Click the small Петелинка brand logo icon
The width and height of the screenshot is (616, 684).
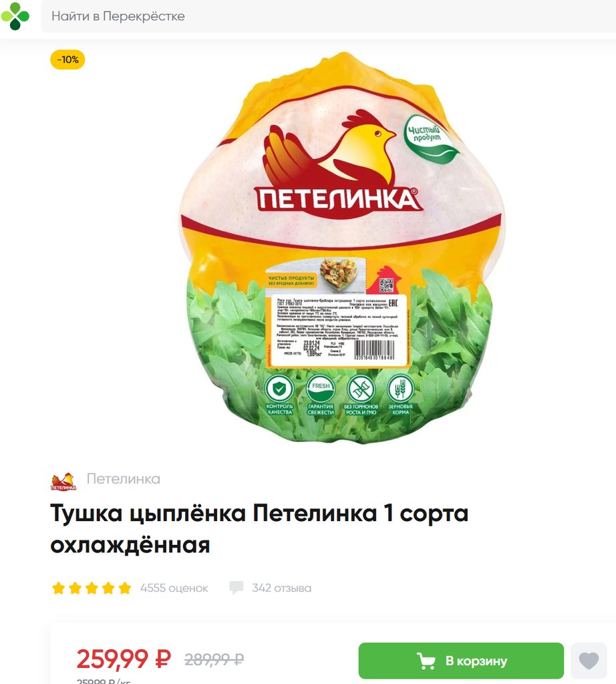point(63,481)
